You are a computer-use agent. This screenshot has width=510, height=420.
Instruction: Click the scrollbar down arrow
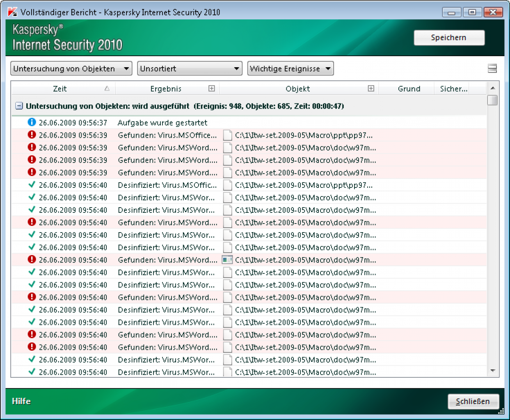point(493,371)
